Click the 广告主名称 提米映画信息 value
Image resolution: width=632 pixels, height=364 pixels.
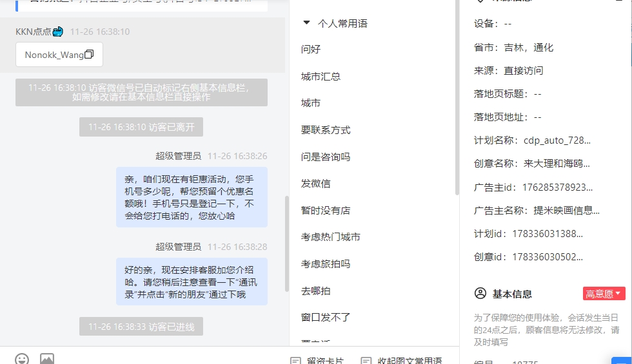(566, 210)
